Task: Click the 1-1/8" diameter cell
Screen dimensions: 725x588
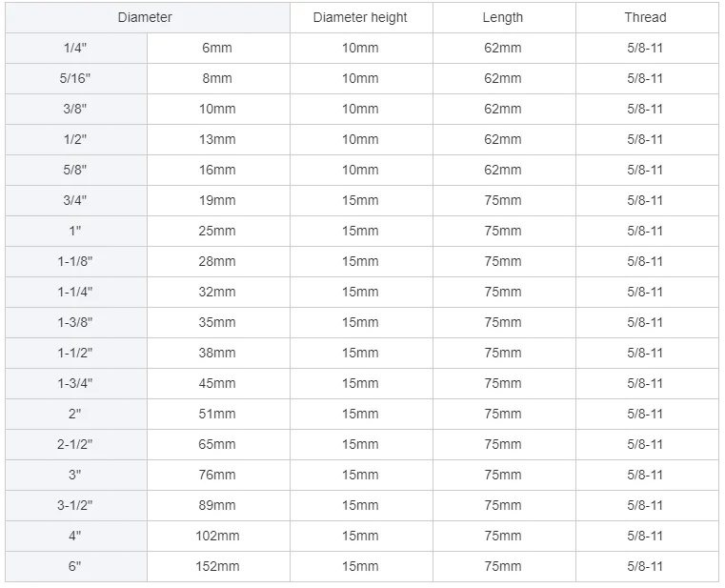Action: [x=75, y=261]
